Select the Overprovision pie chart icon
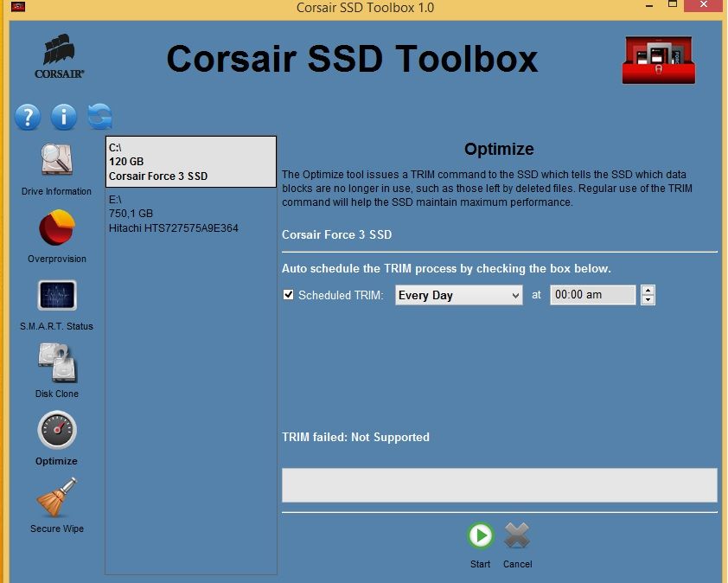728x583 pixels. click(57, 227)
